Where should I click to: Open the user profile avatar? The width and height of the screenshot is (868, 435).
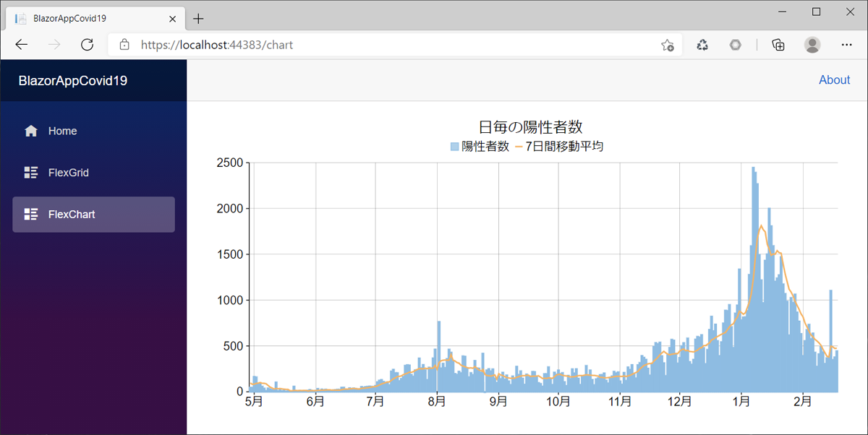813,45
